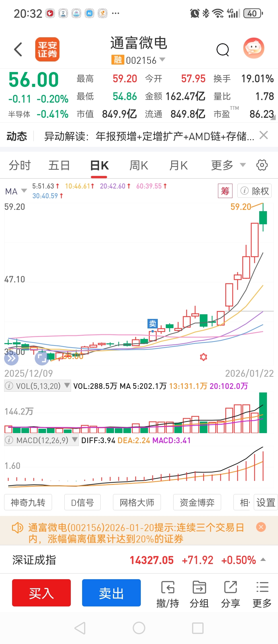Screen dimensions: 278x644
Task: Expand the stock code 002156 dropdown
Action: (x=162, y=60)
